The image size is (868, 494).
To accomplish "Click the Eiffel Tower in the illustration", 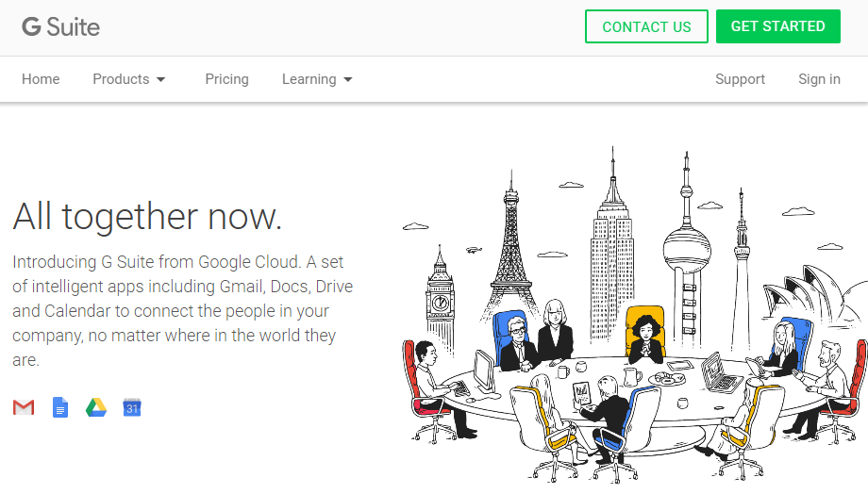I will 511,249.
